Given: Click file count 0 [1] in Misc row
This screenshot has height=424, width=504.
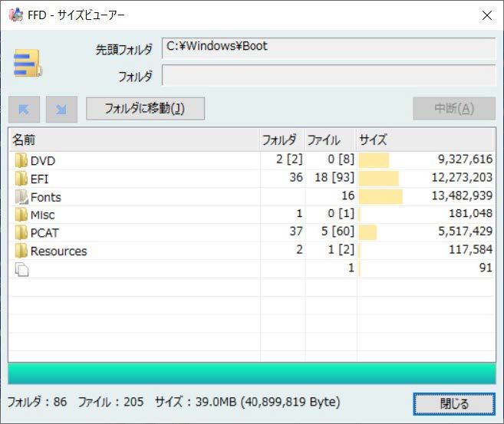Looking at the screenshot, I should [x=341, y=213].
